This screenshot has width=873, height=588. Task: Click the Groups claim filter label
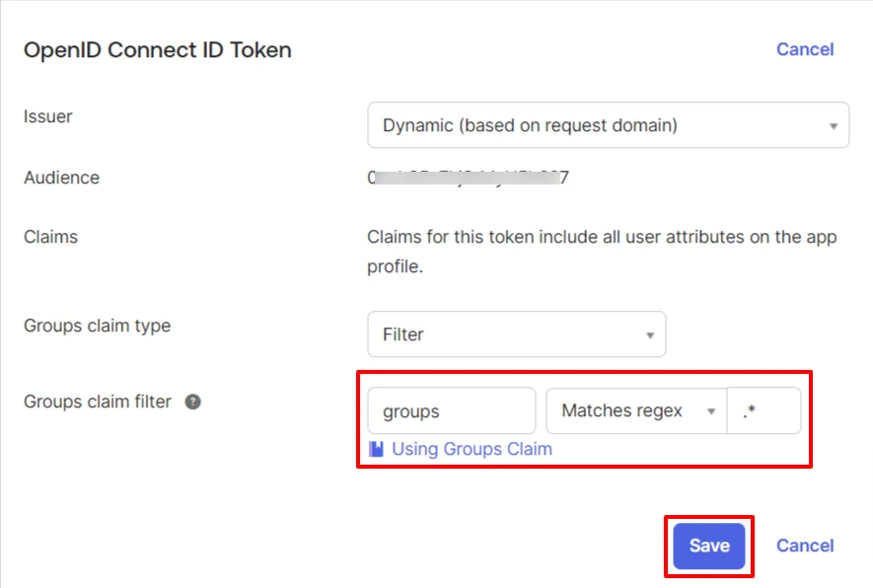tap(96, 402)
